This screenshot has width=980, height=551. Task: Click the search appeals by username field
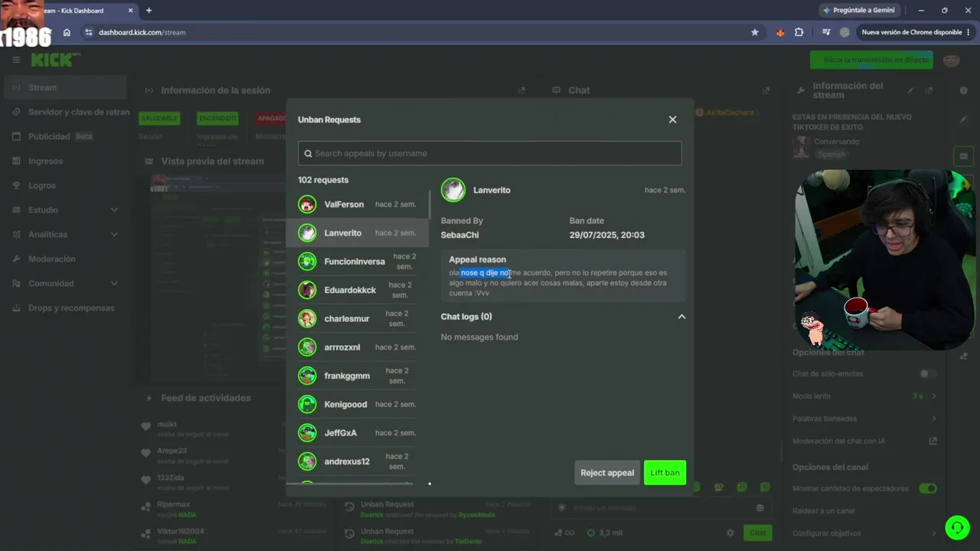(489, 153)
